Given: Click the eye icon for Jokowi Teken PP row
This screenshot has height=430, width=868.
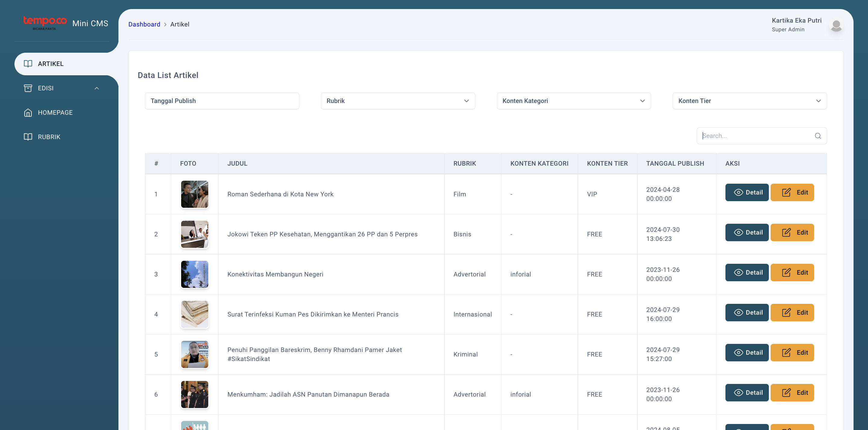Looking at the screenshot, I should [x=738, y=232].
